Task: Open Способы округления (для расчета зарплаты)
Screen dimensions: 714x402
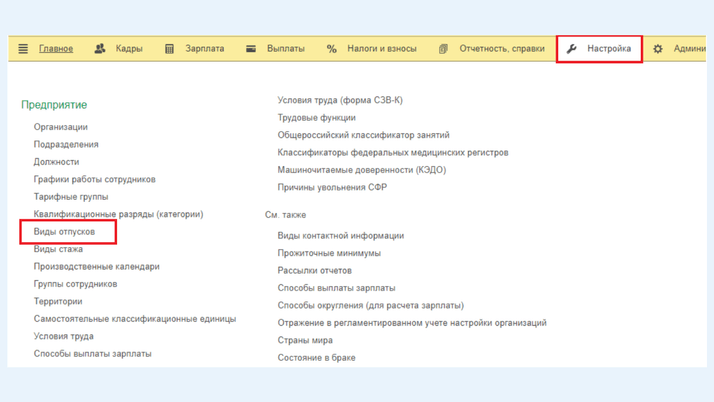Action: pyautogui.click(x=371, y=305)
